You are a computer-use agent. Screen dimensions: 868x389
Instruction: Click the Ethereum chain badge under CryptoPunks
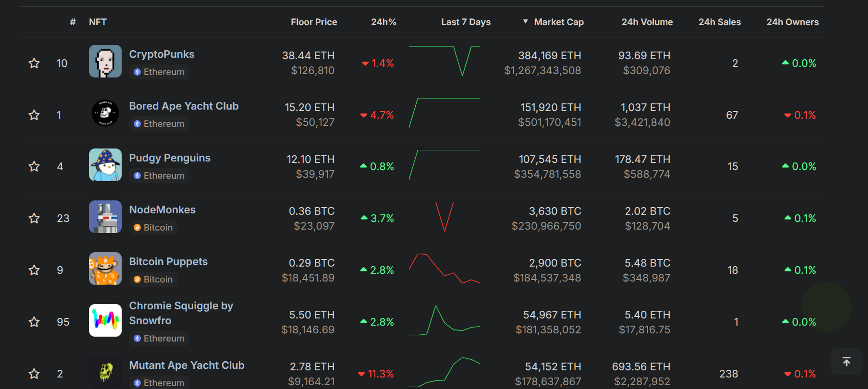159,72
